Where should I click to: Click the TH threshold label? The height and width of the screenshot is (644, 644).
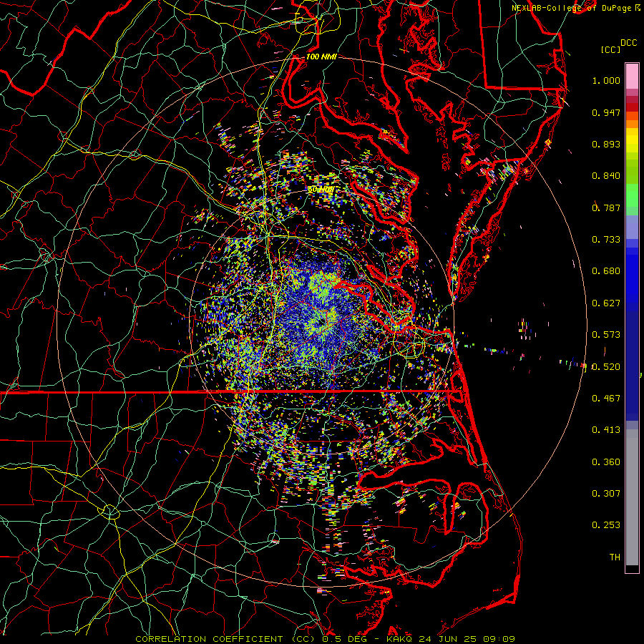tap(615, 557)
